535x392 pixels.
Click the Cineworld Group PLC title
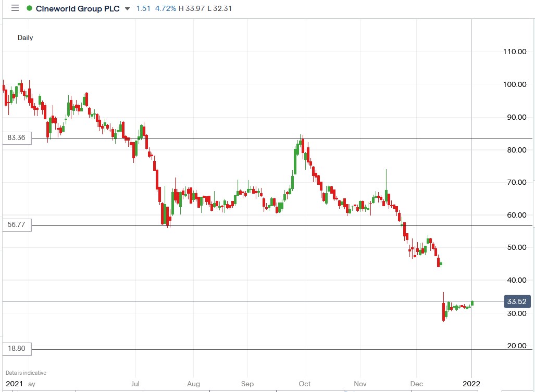coord(78,9)
